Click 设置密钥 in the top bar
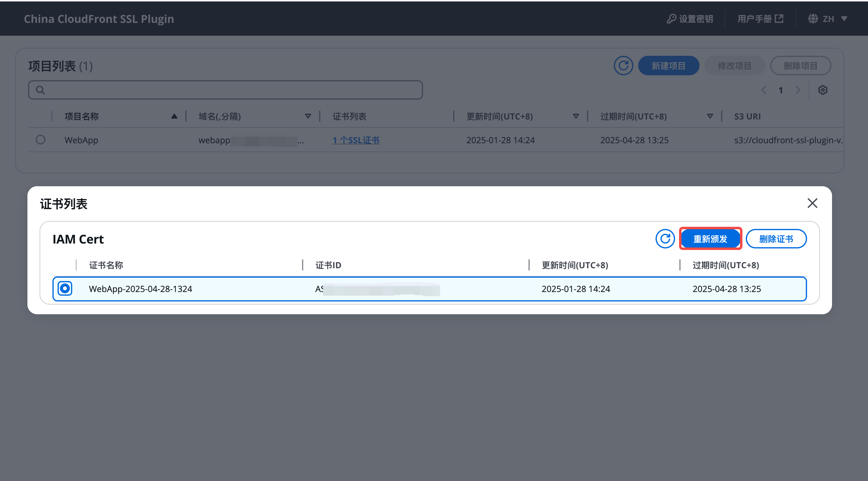868x481 pixels. pos(695,19)
